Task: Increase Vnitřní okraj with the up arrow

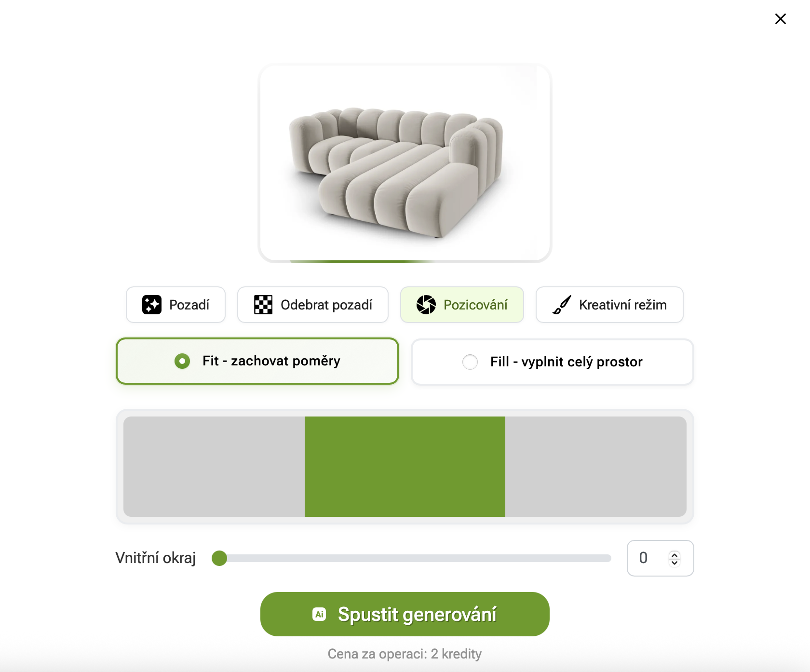Action: pyautogui.click(x=675, y=554)
